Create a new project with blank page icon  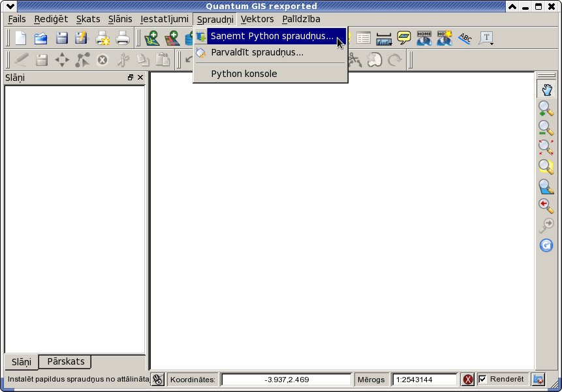pos(20,38)
